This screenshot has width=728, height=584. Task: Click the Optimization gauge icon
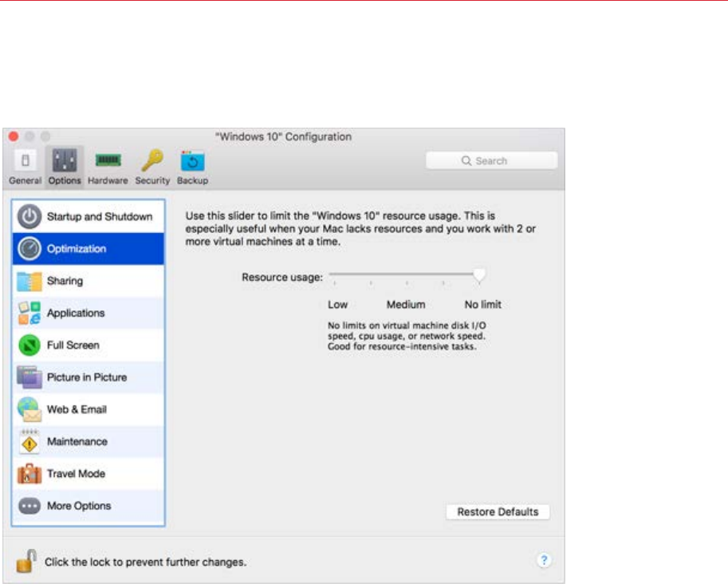click(x=30, y=249)
